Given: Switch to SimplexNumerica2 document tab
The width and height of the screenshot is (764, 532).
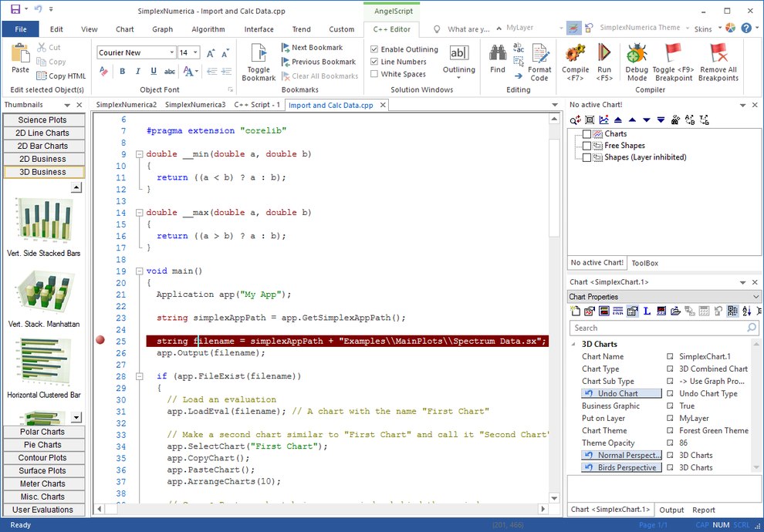Looking at the screenshot, I should (x=127, y=105).
